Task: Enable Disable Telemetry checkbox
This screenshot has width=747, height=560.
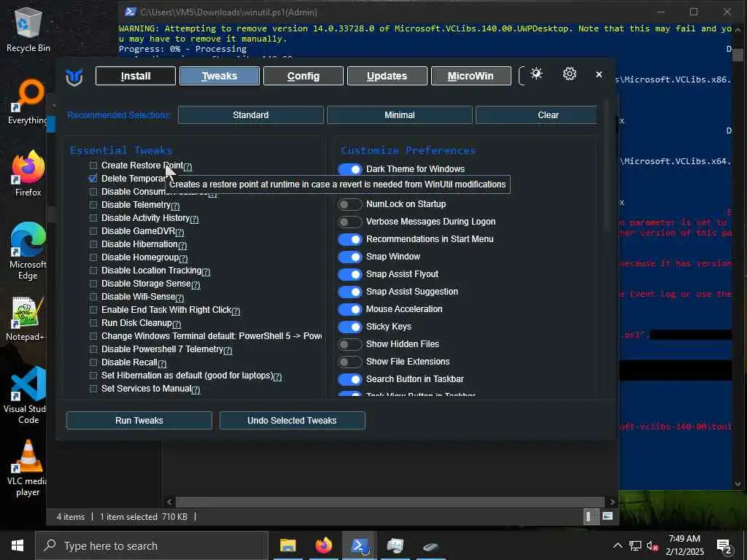Action: [93, 205]
